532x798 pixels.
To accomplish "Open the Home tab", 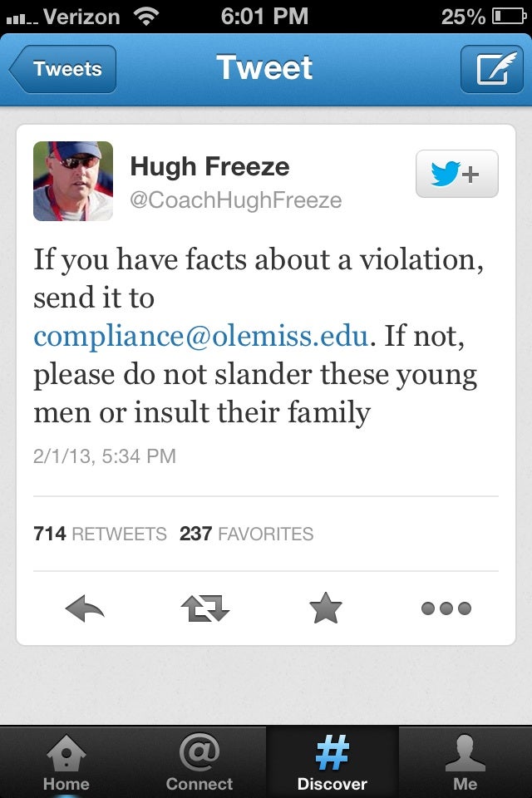I will coord(66,763).
